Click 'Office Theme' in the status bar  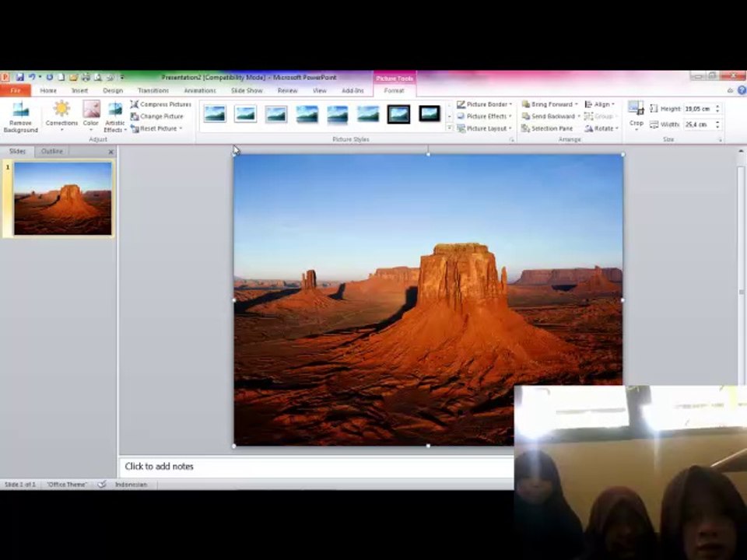[x=67, y=485]
